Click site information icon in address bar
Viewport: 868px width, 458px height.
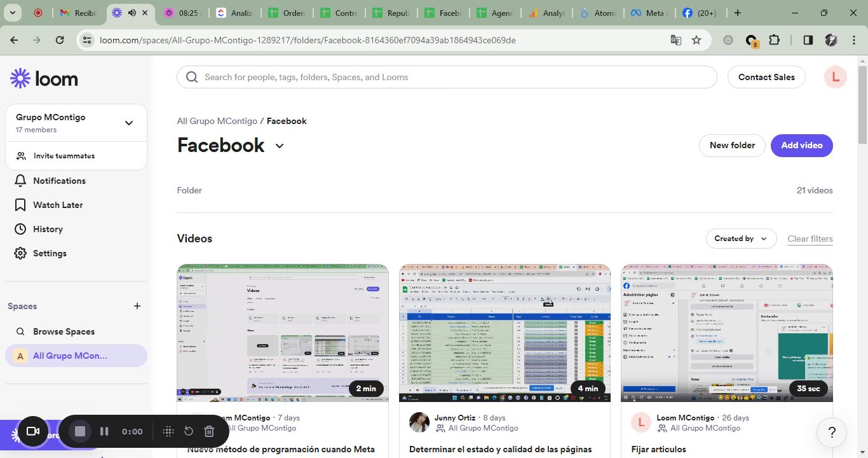87,40
